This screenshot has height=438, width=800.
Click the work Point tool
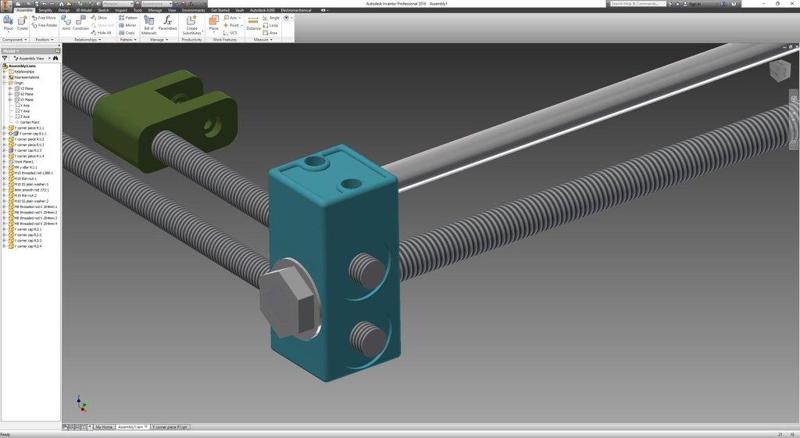(x=232, y=25)
